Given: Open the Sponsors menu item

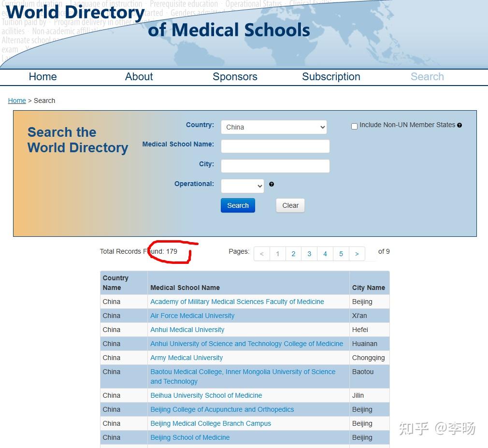Looking at the screenshot, I should pos(235,76).
